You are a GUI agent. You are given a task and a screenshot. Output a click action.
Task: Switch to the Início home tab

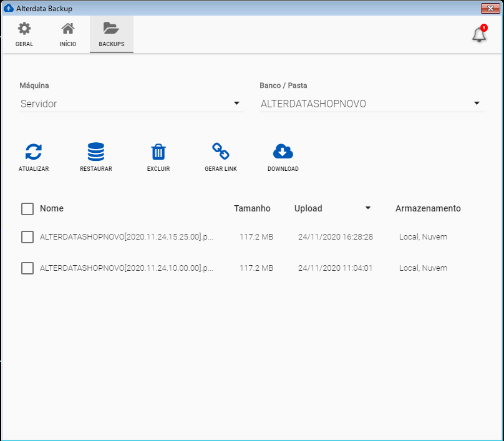[68, 34]
